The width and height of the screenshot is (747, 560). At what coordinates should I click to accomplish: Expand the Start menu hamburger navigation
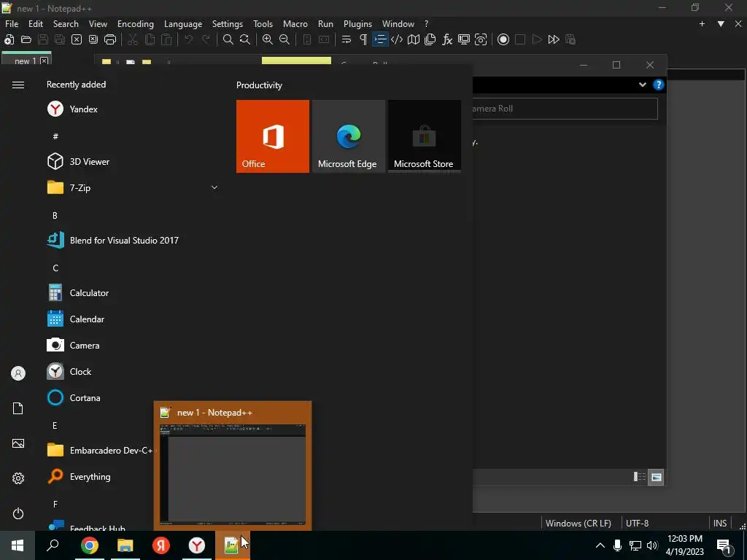18,85
